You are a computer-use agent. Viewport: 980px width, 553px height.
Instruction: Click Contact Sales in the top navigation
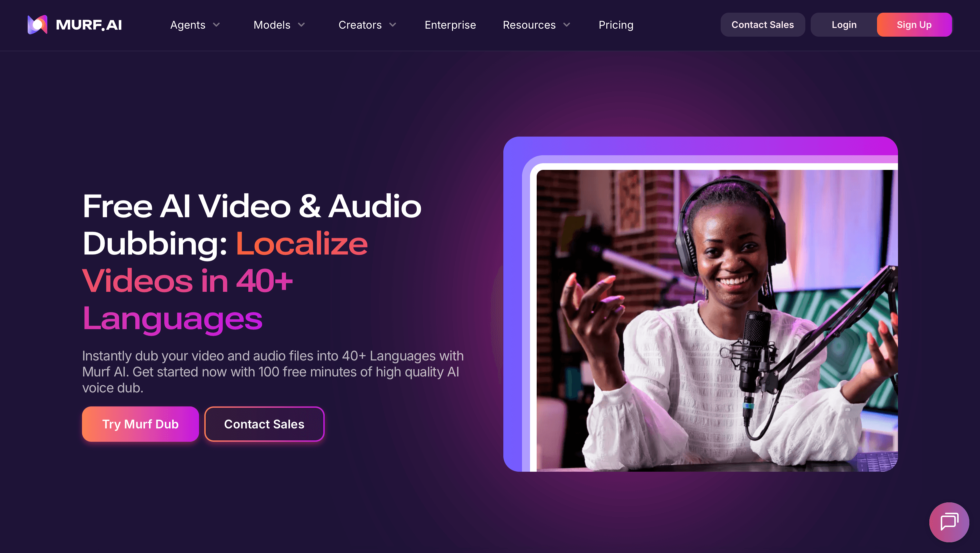click(x=762, y=25)
